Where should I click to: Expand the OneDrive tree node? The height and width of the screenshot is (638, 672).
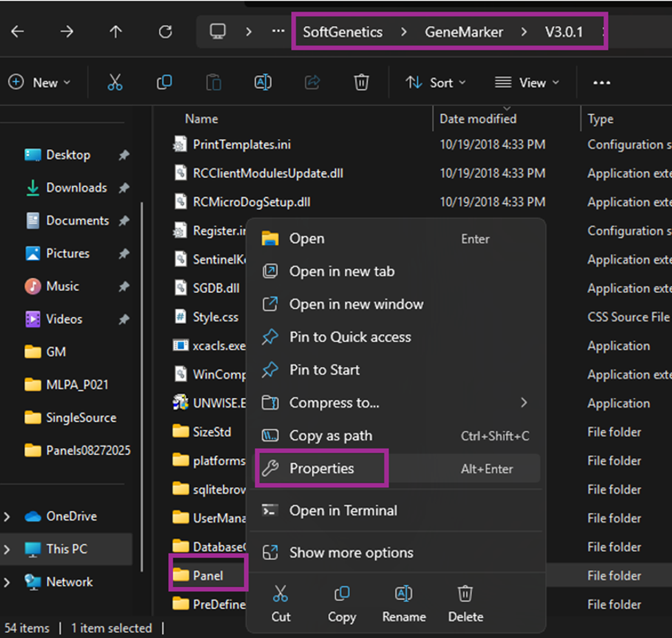click(7, 517)
